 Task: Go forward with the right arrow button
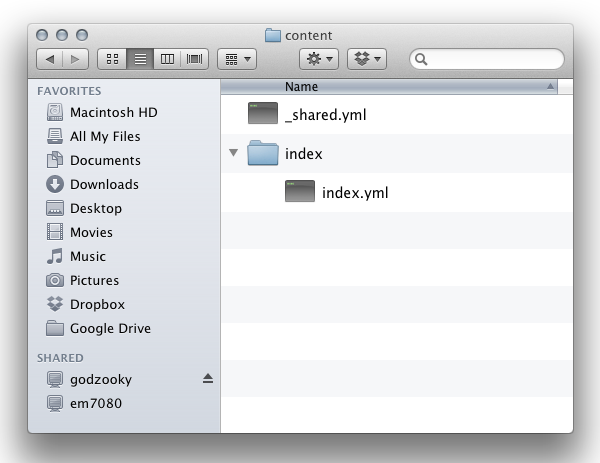point(75,59)
